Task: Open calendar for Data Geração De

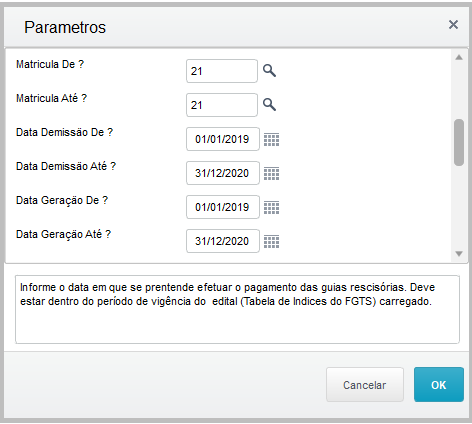Action: pos(272,207)
